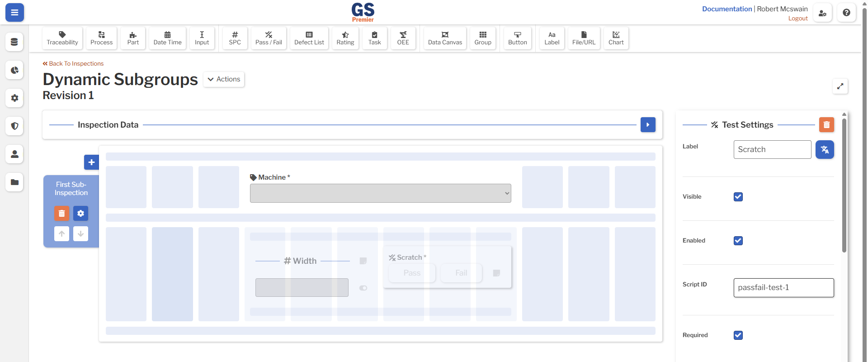Delete the test with orange trash icon
The width and height of the screenshot is (868, 362).
[826, 125]
